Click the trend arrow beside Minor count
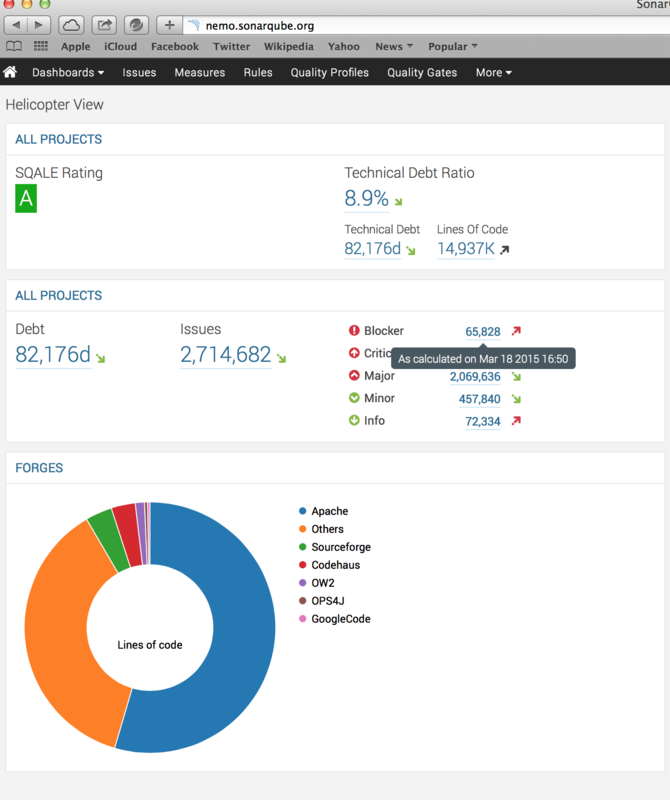 [x=516, y=399]
